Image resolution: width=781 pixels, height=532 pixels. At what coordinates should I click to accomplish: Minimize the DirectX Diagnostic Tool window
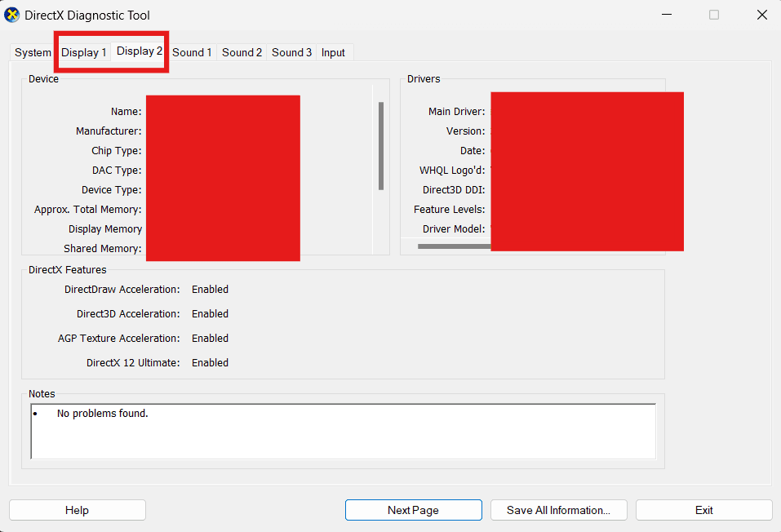pyautogui.click(x=667, y=15)
